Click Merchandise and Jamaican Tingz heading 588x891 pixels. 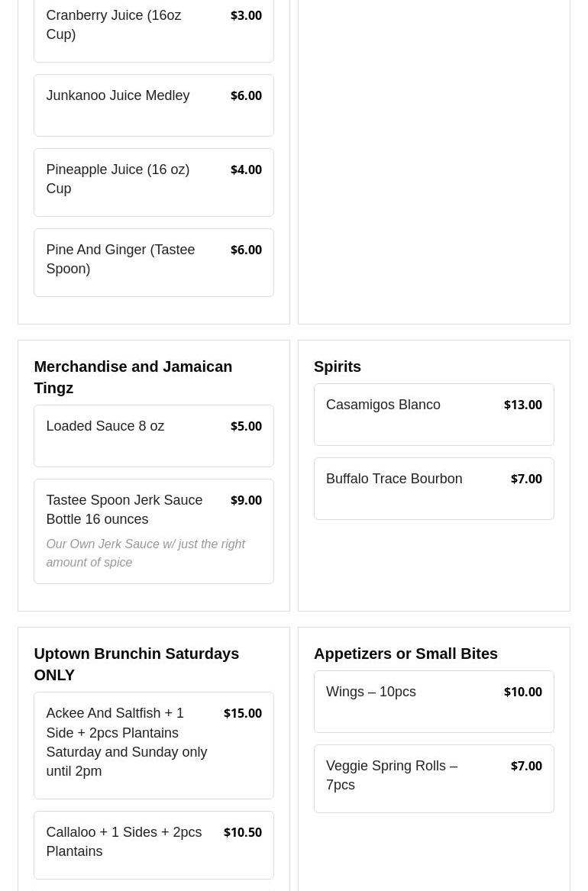(x=133, y=377)
